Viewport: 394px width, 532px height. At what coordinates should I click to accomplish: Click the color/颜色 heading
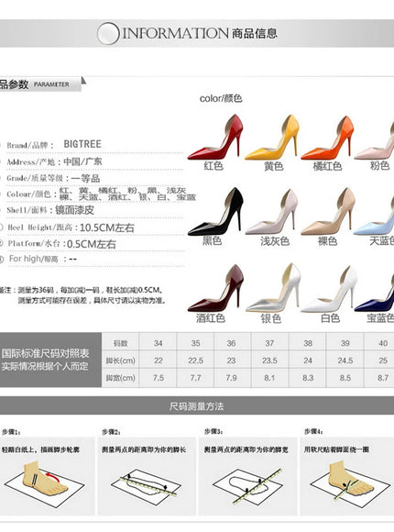click(x=221, y=98)
